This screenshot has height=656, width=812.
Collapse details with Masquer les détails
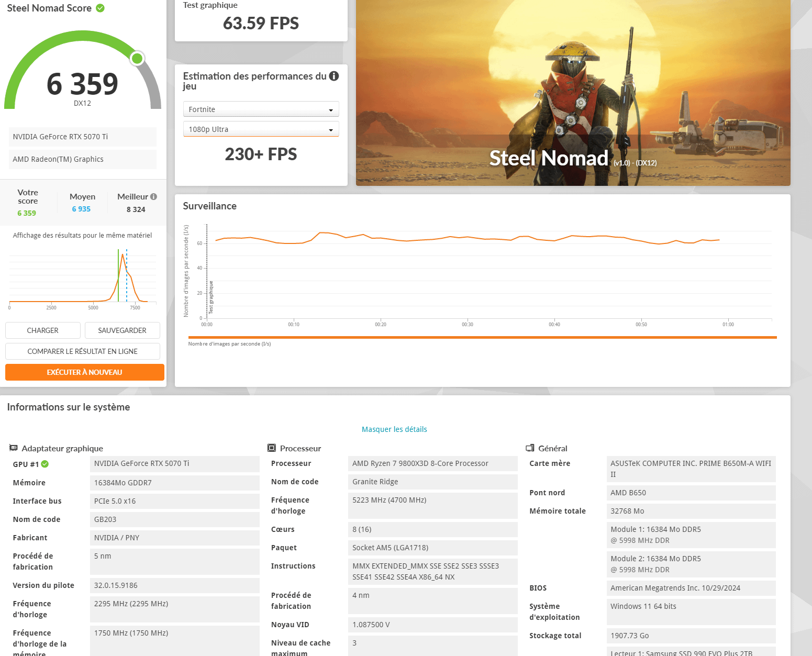[394, 429]
